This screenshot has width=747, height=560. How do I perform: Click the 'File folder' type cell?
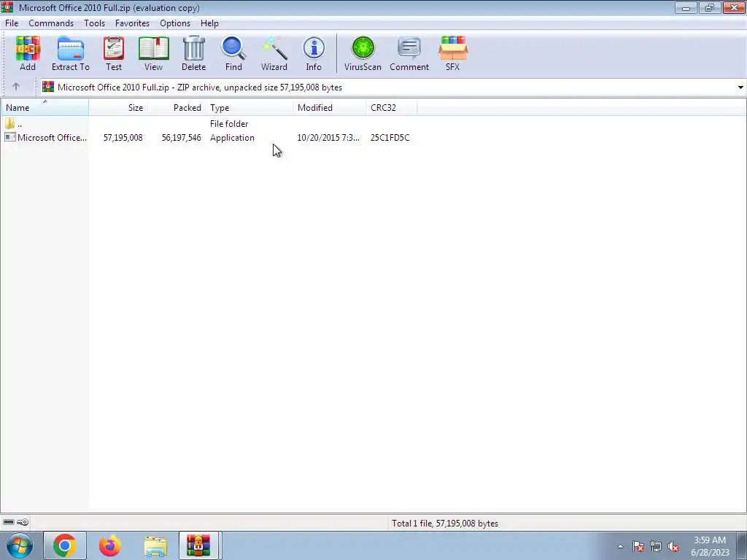point(229,124)
